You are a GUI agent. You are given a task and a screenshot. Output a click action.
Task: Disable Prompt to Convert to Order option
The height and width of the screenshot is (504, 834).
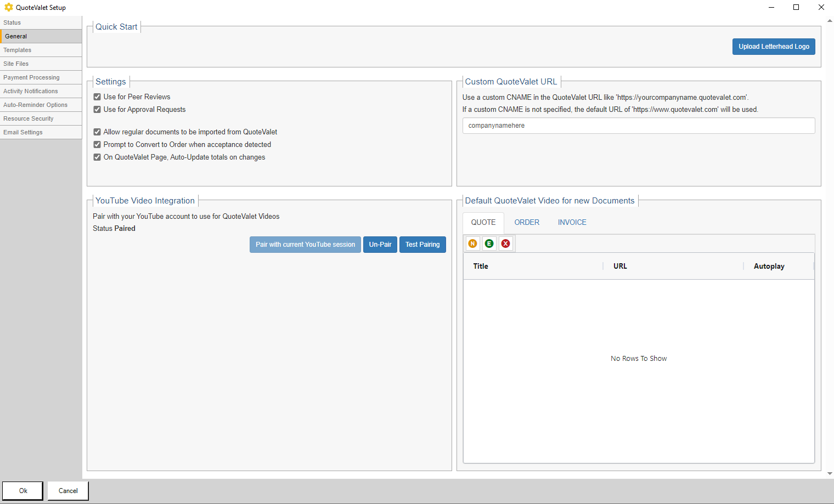[97, 145]
